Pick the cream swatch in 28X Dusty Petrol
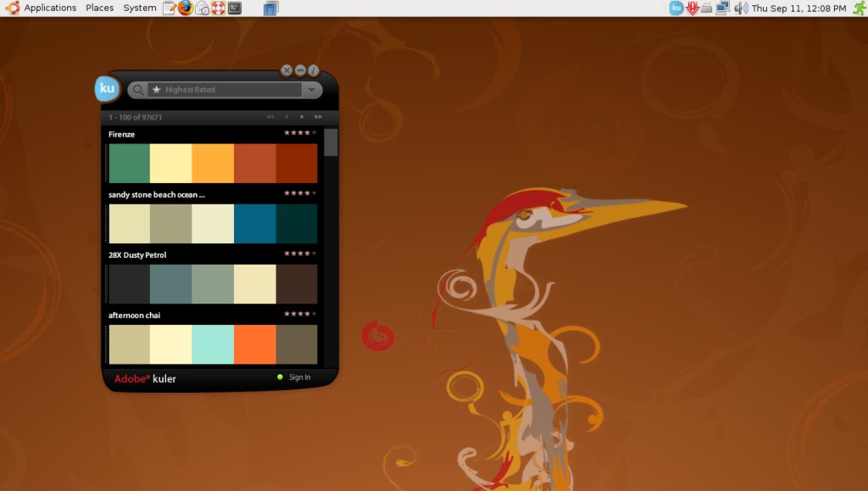Image resolution: width=868 pixels, height=491 pixels. coord(255,284)
